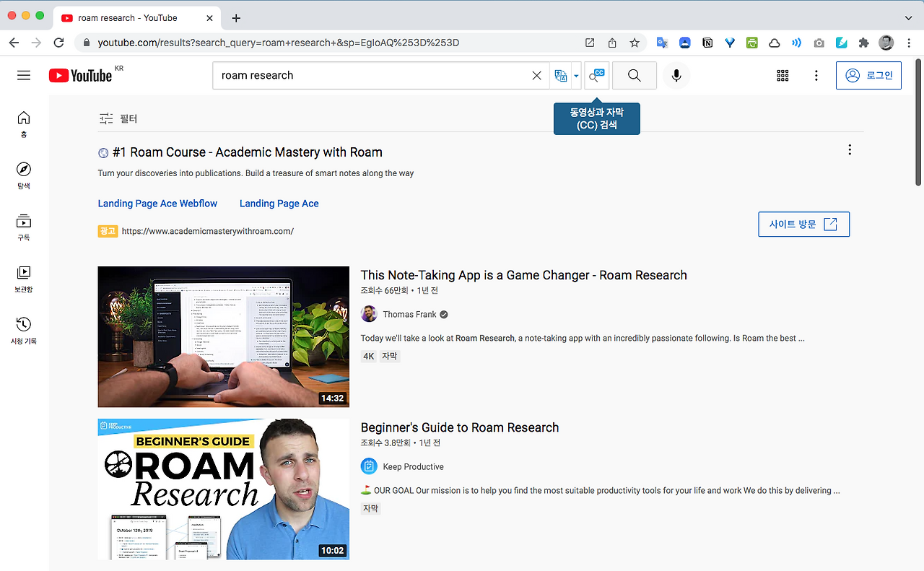Open the #1 Roam Course ad title
The height and width of the screenshot is (571, 924).
pyautogui.click(x=248, y=152)
